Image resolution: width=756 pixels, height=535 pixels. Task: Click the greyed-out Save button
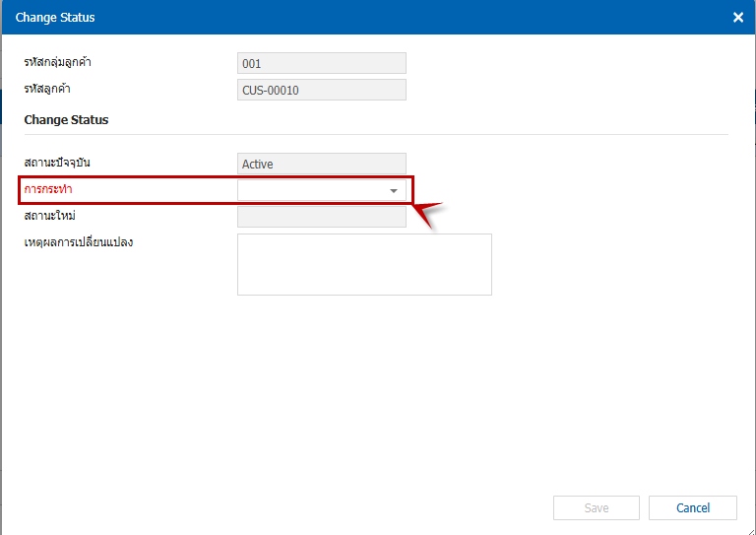pyautogui.click(x=596, y=507)
